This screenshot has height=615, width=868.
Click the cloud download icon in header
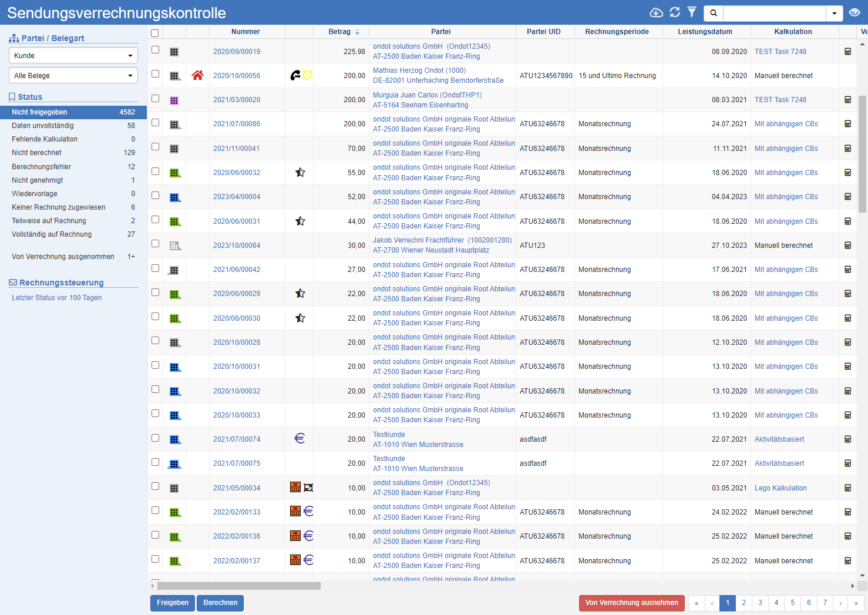pyautogui.click(x=656, y=12)
